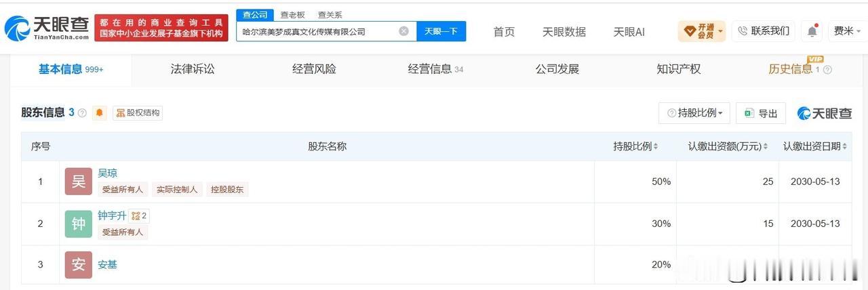Screen dimensions: 868x290
Task: Sort by 认缴出资日期 column
Action: [815, 146]
